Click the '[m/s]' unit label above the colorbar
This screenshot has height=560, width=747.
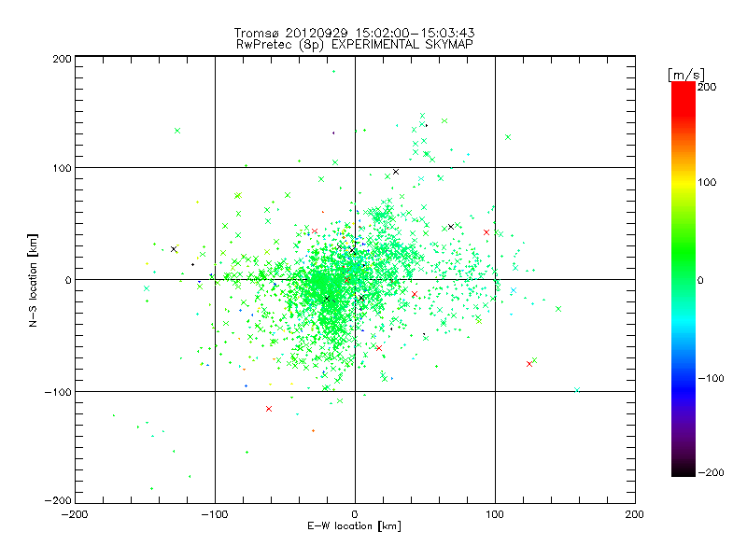tap(685, 75)
